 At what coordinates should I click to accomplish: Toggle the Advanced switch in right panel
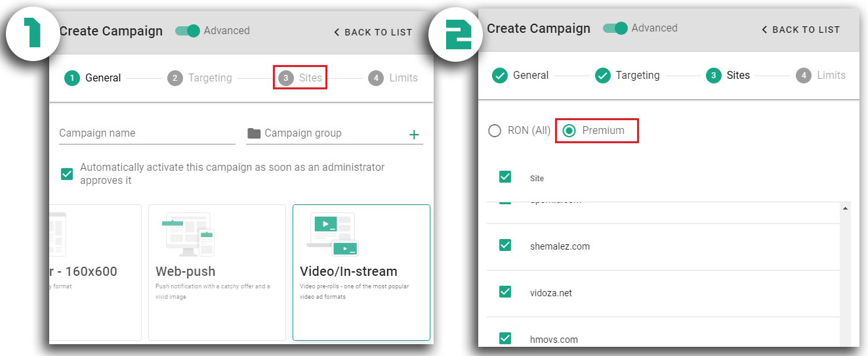(x=615, y=28)
